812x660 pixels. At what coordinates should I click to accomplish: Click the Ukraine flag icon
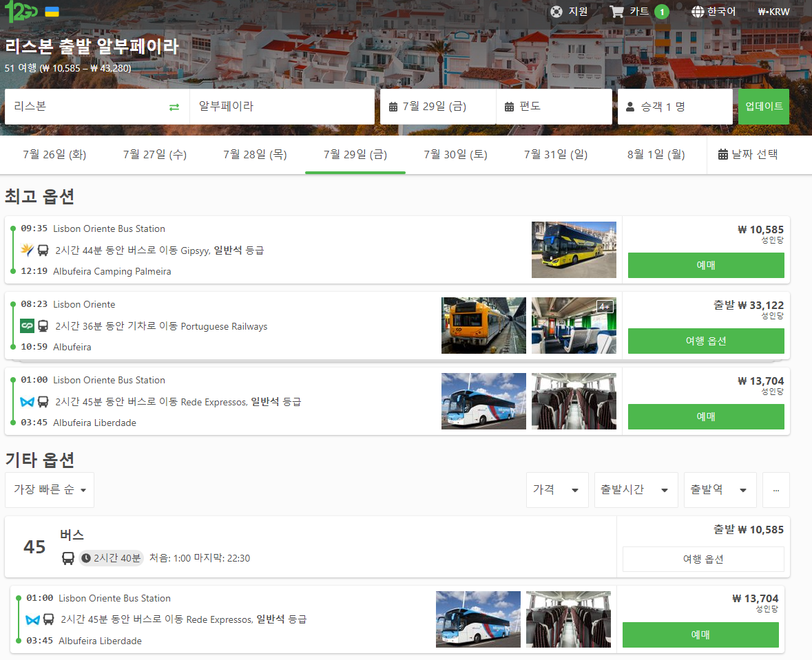[52, 12]
